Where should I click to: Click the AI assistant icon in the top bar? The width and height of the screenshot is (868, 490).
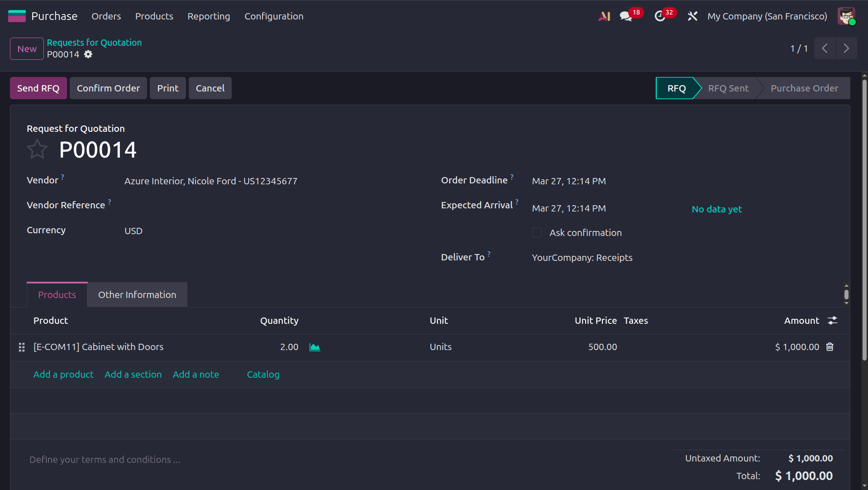pos(604,16)
